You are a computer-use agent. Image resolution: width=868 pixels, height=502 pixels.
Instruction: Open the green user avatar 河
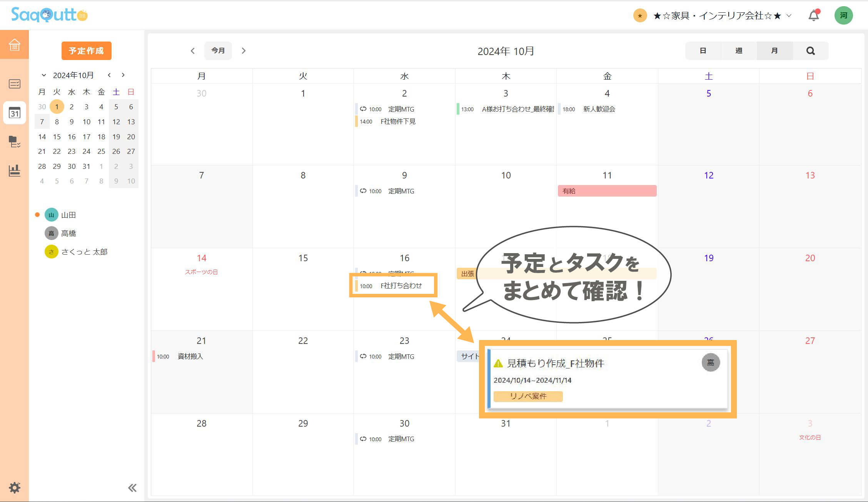[x=843, y=16]
